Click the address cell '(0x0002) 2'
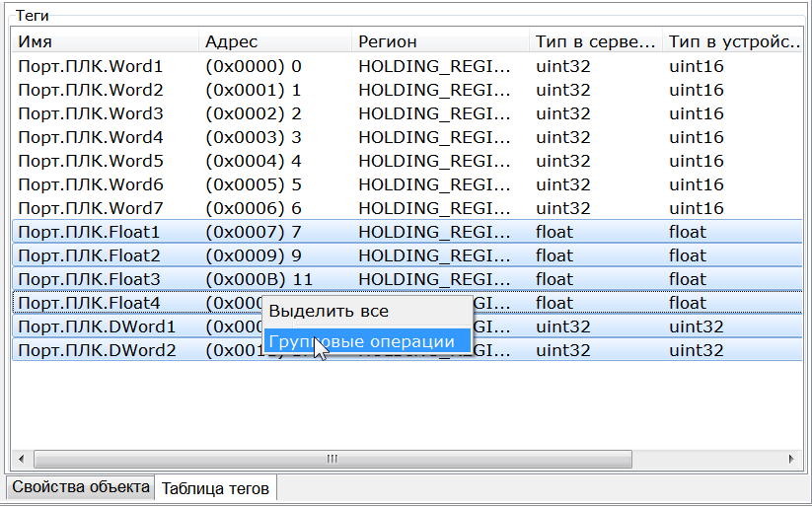The width and height of the screenshot is (812, 507). (x=253, y=113)
